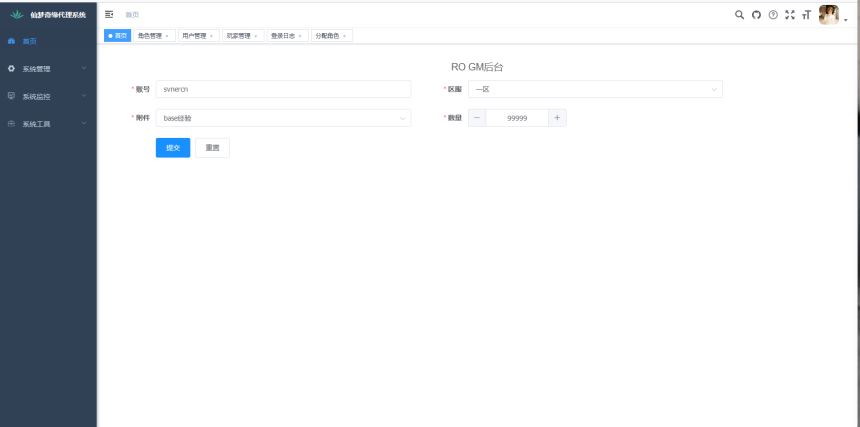
Task: Click the user avatar picture
Action: (829, 15)
